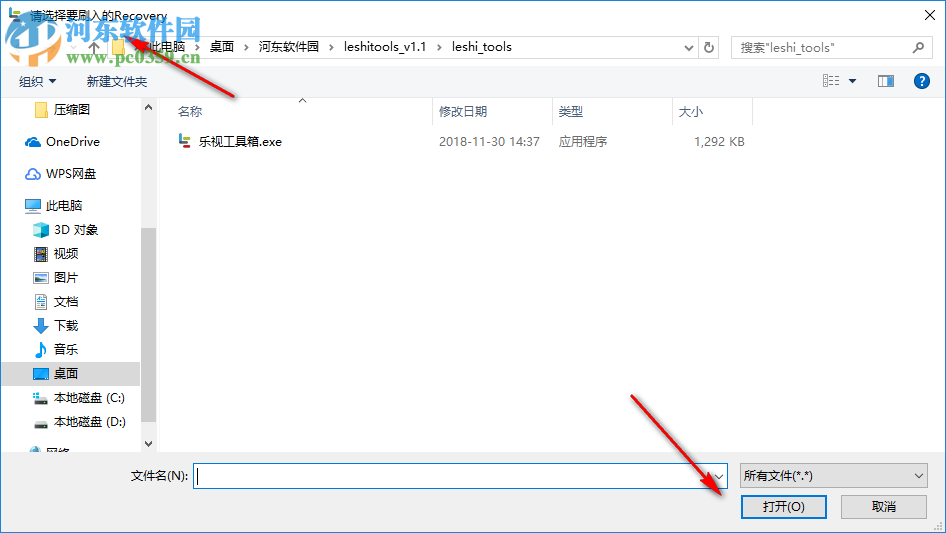
Task: Select the WPS网盘 cloud icon
Action: point(33,174)
